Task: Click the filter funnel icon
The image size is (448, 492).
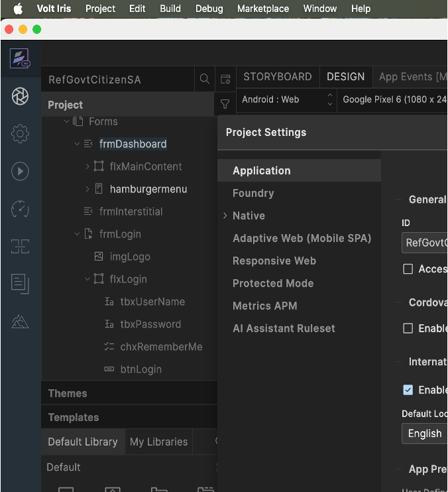Action: tap(225, 104)
